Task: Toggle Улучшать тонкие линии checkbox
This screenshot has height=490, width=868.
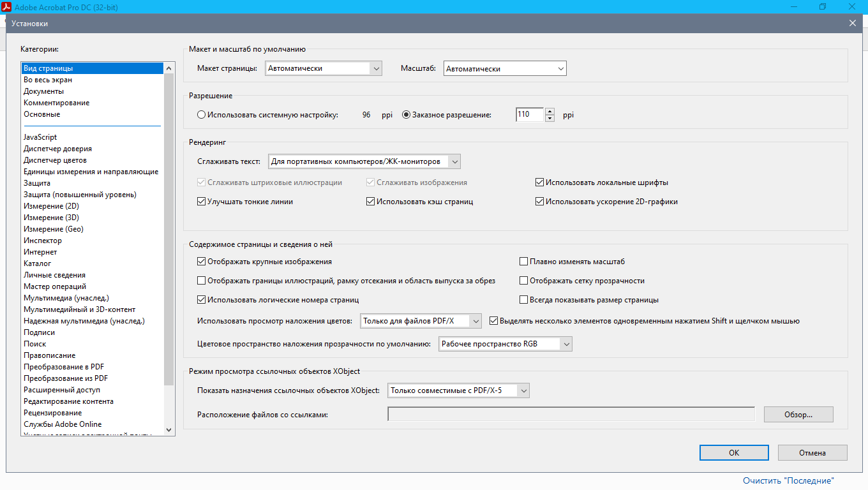Action: pos(202,202)
